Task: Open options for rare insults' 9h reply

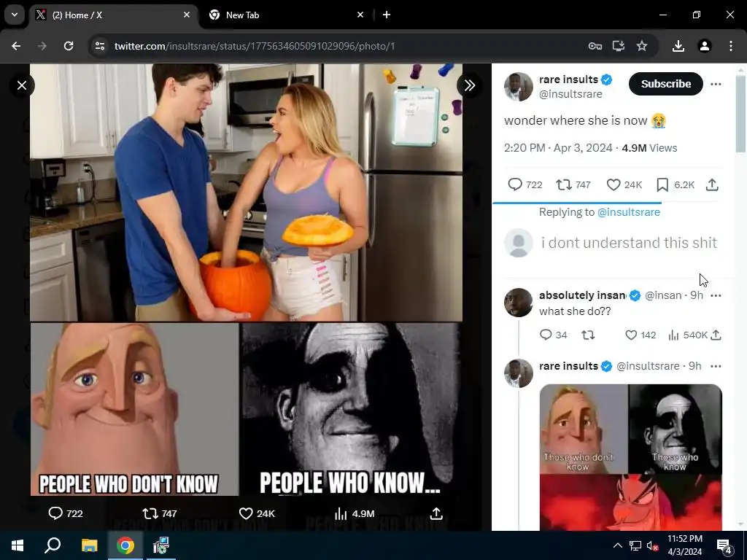Action: tap(716, 366)
